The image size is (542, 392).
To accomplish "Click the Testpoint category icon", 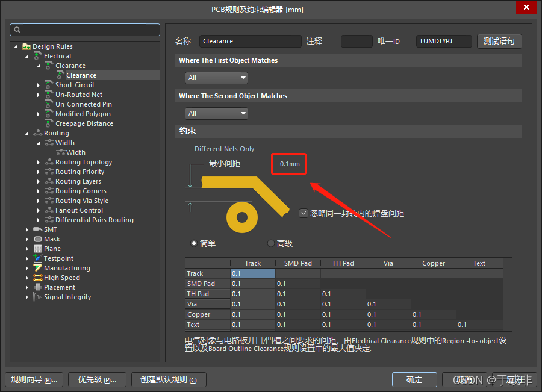I will (x=38, y=258).
